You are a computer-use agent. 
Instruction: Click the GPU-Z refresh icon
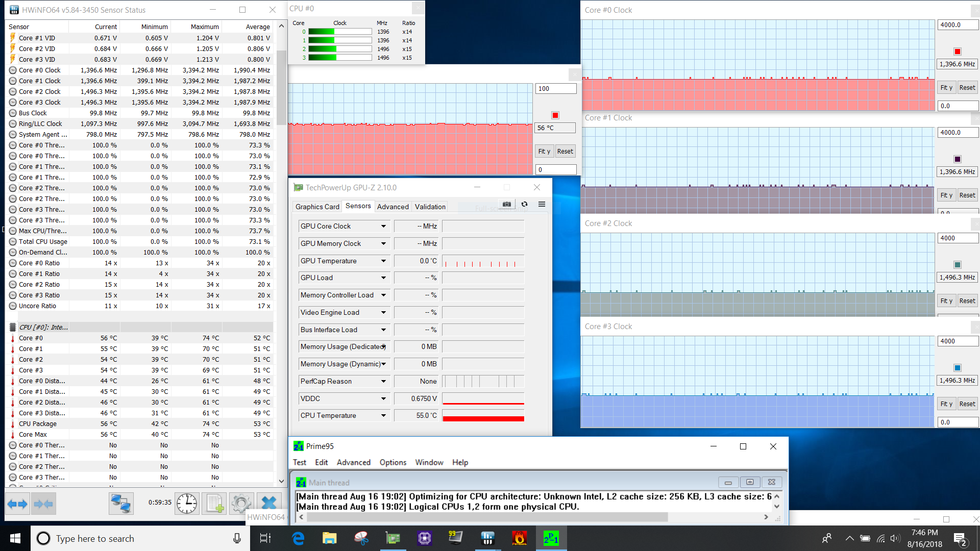524,204
